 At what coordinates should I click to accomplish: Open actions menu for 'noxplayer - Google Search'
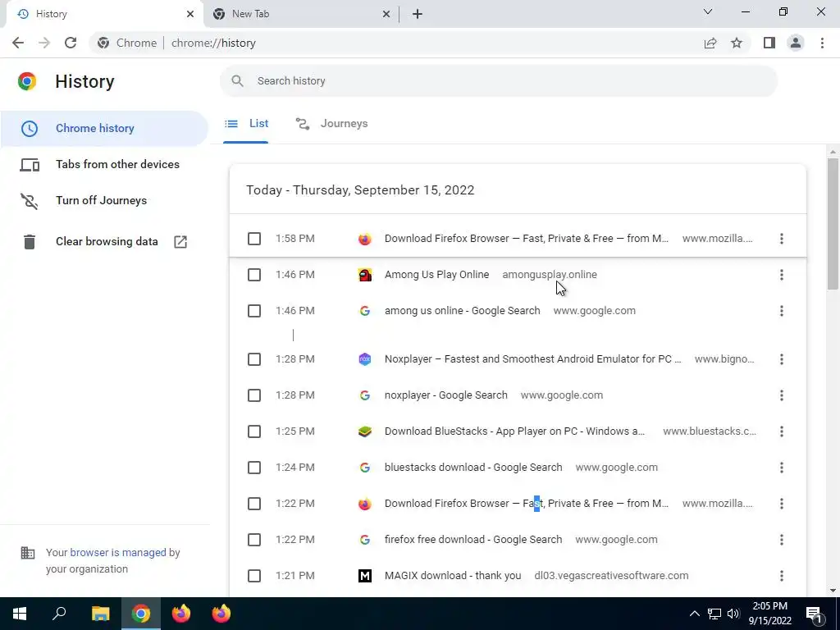click(782, 395)
